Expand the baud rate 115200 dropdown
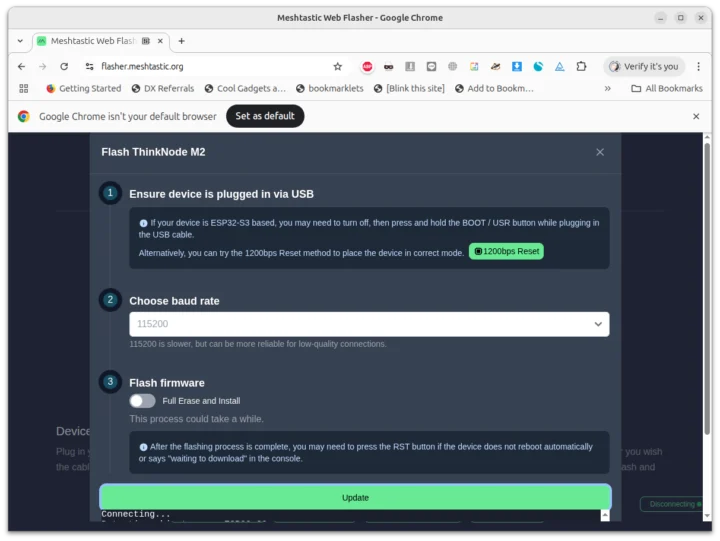The height and width of the screenshot is (541, 720). [369, 324]
